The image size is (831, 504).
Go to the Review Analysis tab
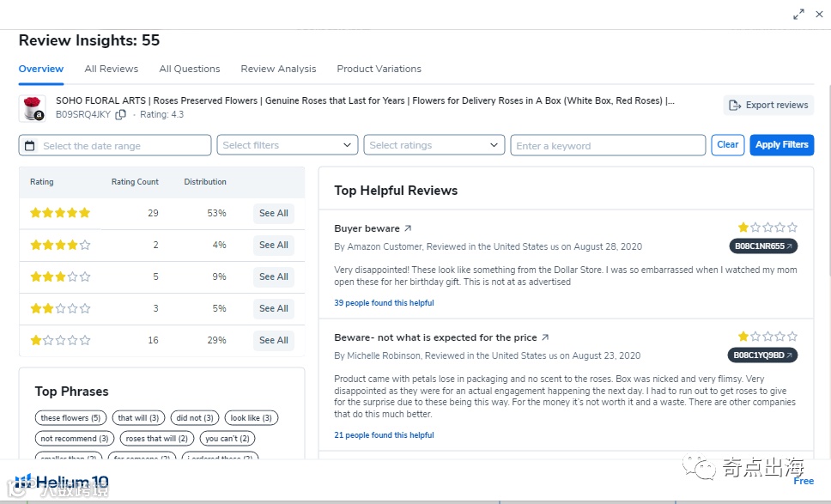(x=278, y=69)
